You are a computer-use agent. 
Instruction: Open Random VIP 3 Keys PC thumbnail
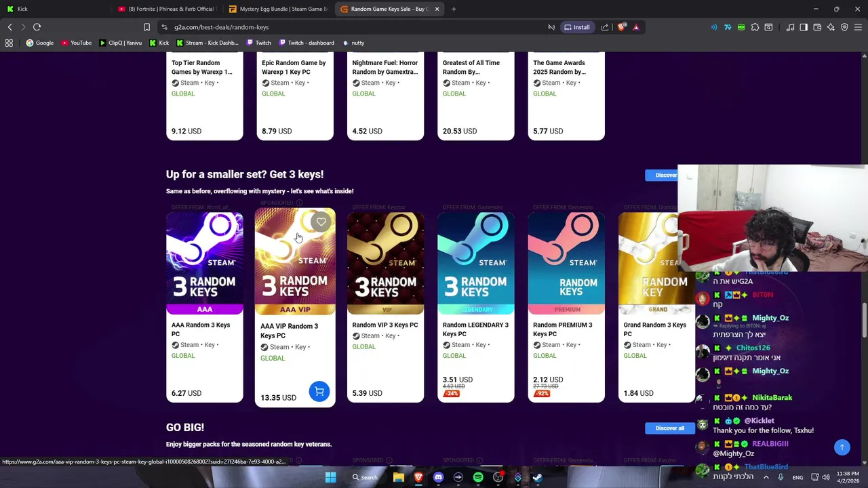tap(385, 263)
